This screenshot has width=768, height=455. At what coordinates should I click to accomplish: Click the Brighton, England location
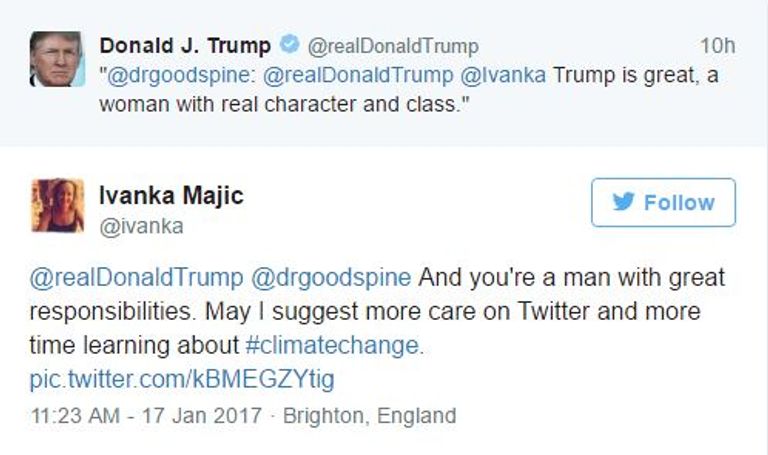coord(369,415)
